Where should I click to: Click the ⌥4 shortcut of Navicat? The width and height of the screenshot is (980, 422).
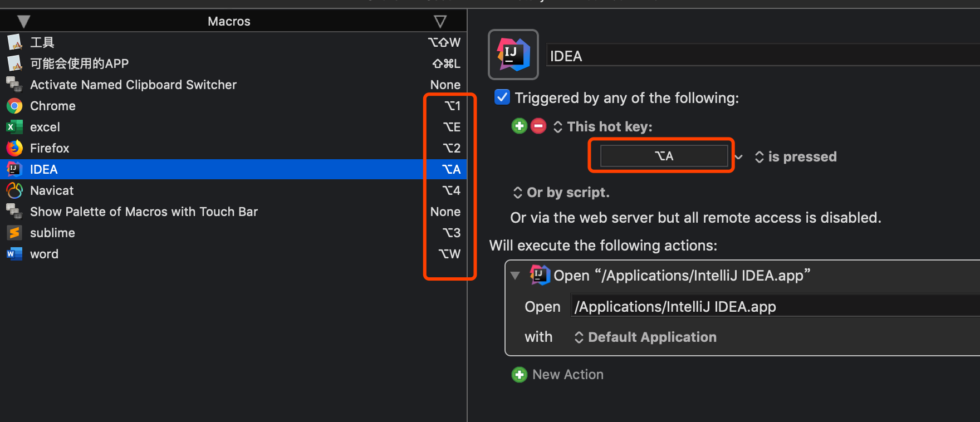coord(452,190)
